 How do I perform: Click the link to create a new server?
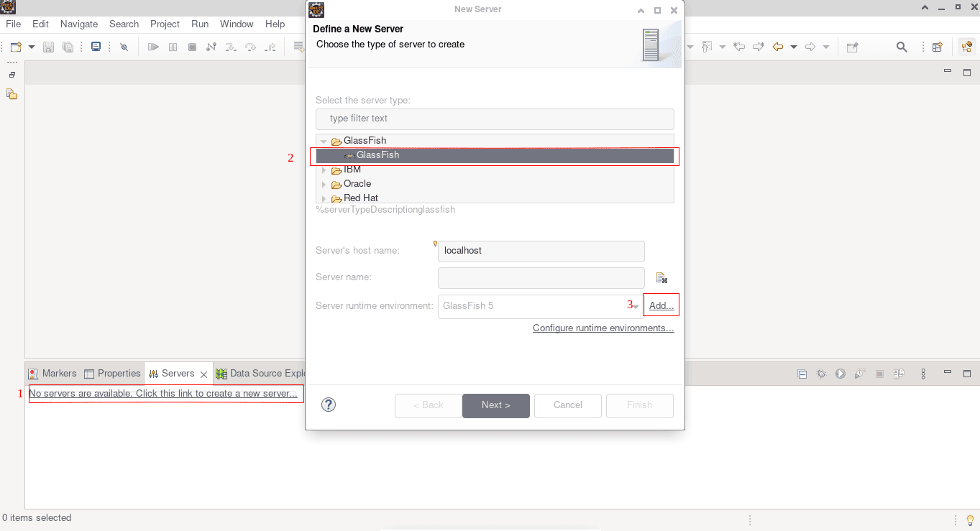pos(163,394)
